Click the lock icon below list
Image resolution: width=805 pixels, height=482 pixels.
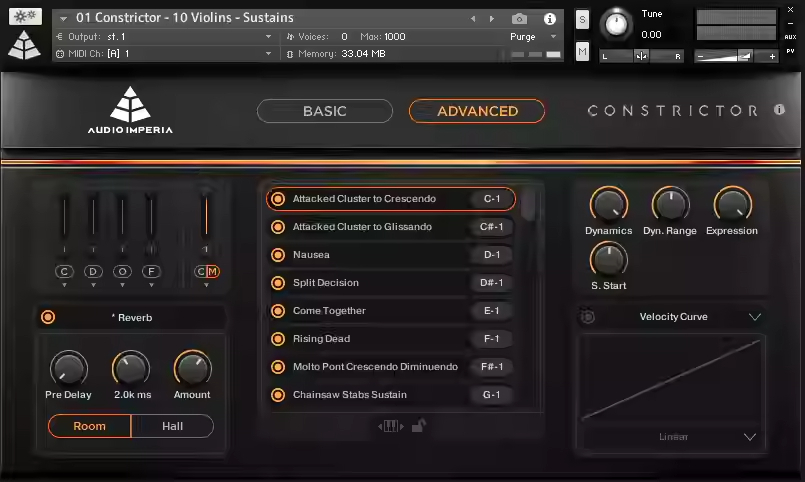pyautogui.click(x=419, y=426)
